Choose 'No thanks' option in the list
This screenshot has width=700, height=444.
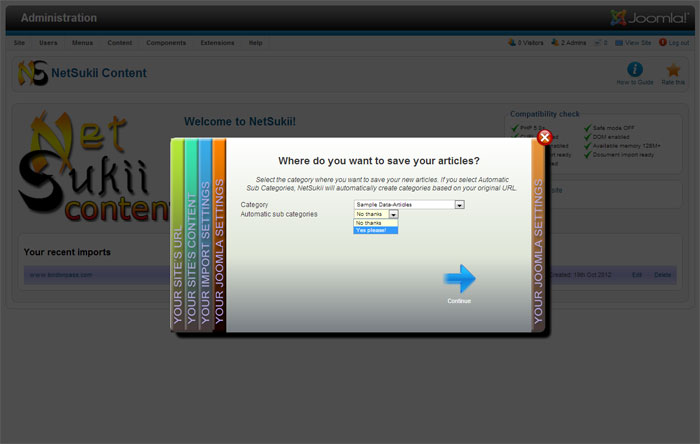375,223
